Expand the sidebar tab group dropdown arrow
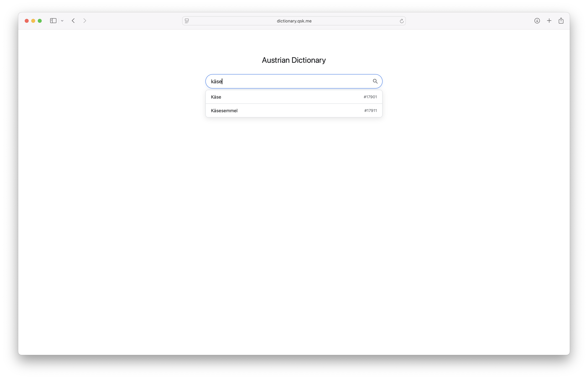 62,21
